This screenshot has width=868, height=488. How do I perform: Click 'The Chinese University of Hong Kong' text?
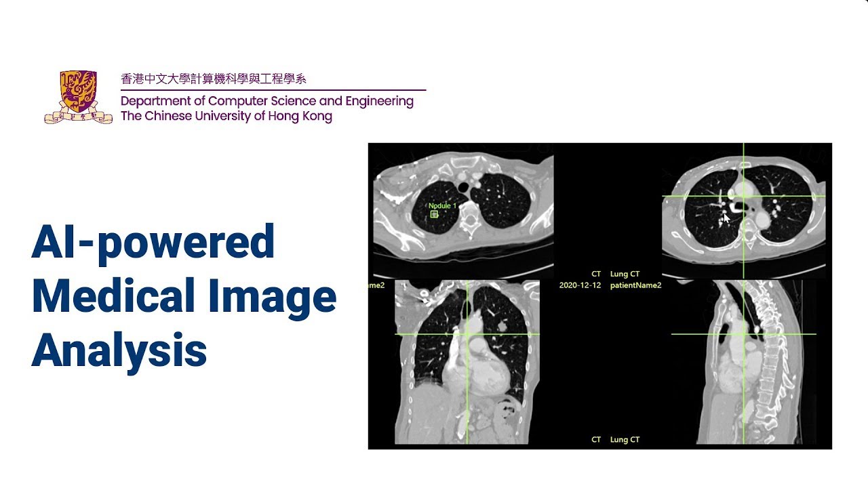point(226,116)
